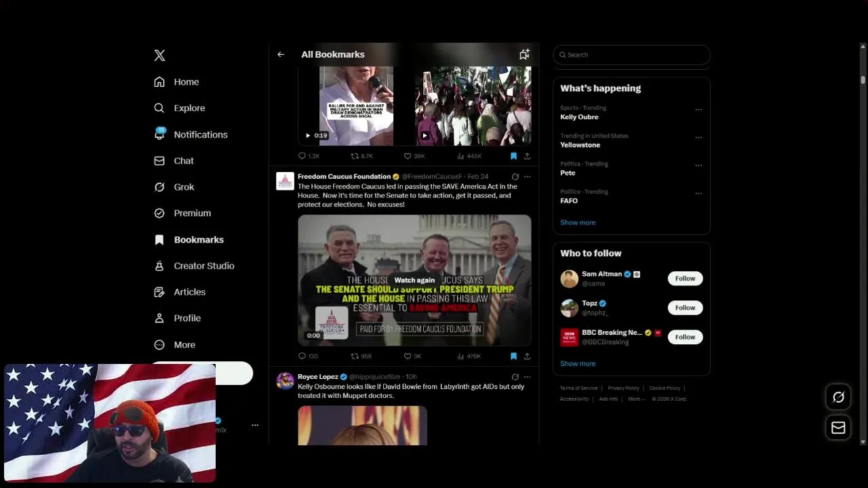Open Notifications in the sidebar
Viewport: 868px width, 488px height.
click(x=191, y=135)
